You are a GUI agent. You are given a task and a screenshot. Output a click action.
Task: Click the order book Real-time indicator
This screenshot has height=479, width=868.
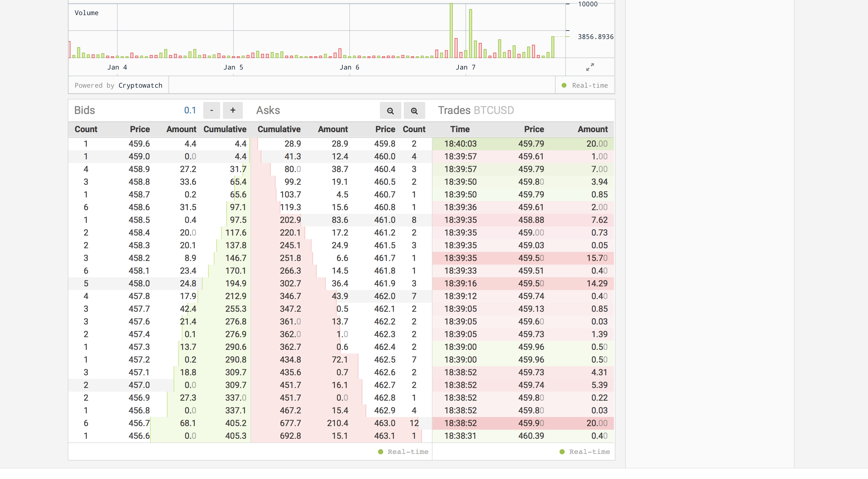click(403, 452)
